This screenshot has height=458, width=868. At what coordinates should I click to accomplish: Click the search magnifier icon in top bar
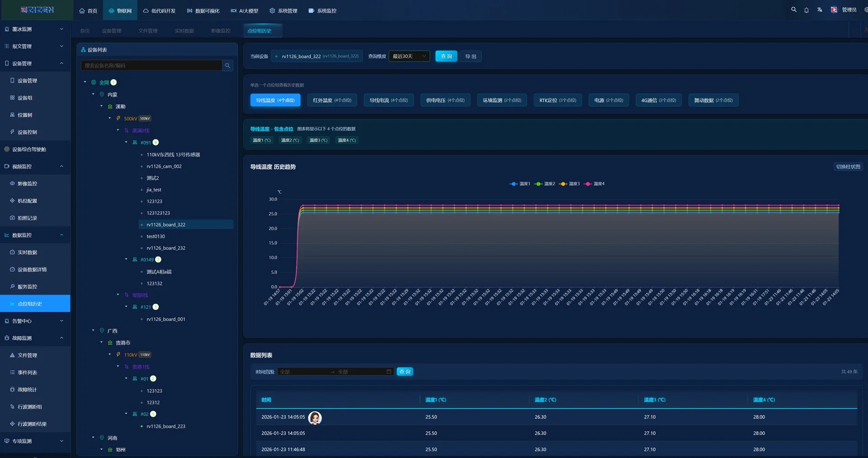793,10
